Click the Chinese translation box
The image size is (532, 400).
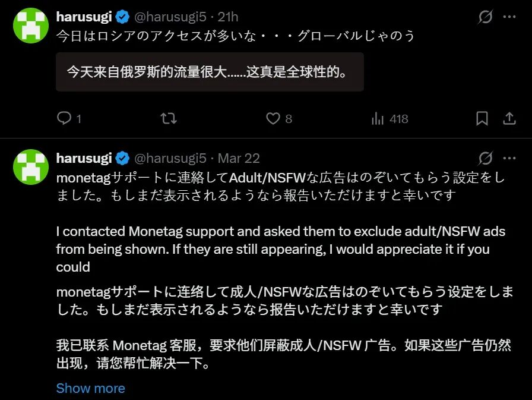pos(210,72)
